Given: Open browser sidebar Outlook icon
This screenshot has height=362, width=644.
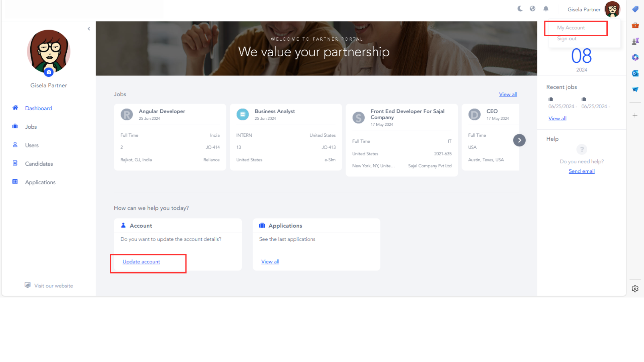Looking at the screenshot, I should click(635, 73).
